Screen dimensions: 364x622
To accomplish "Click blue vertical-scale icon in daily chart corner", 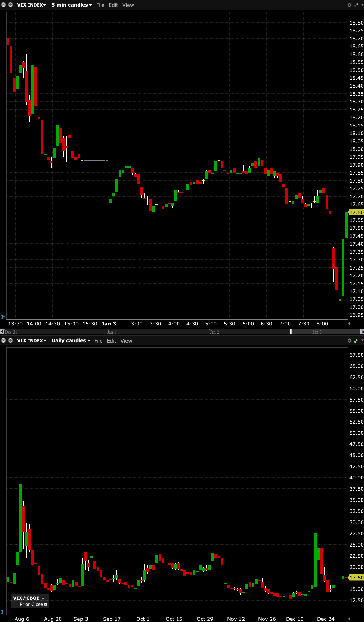I will pyautogui.click(x=3, y=612).
